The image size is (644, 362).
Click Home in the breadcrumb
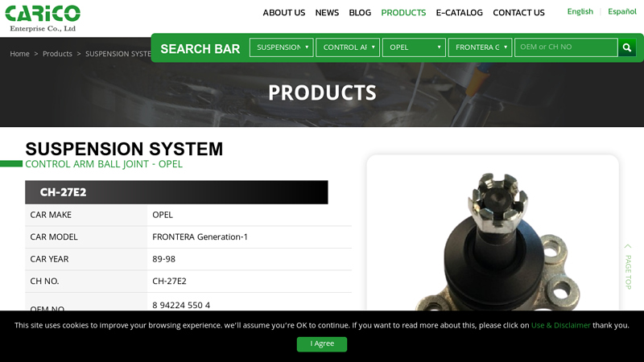[x=19, y=54]
